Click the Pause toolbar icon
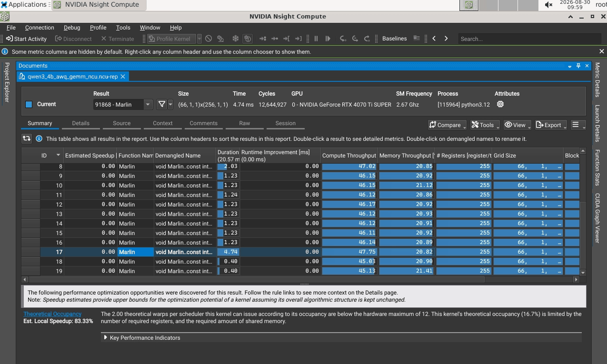The width and height of the screenshot is (607, 364). [x=316, y=39]
